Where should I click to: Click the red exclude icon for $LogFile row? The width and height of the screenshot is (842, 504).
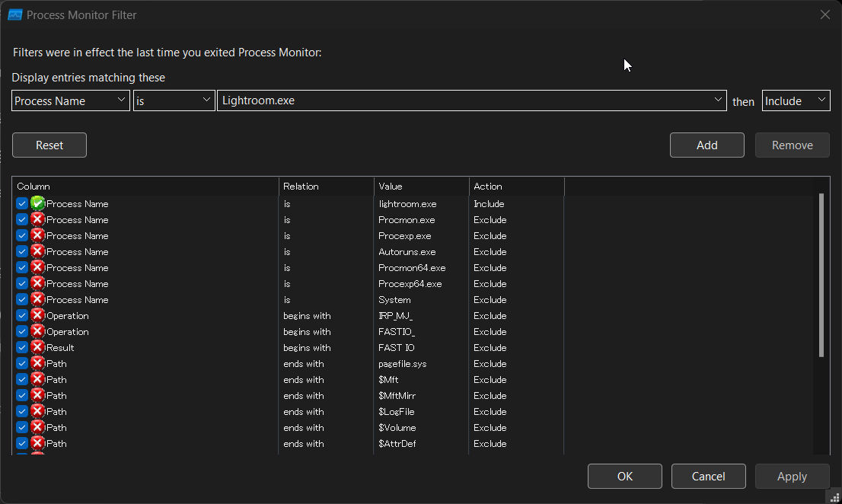tap(37, 412)
